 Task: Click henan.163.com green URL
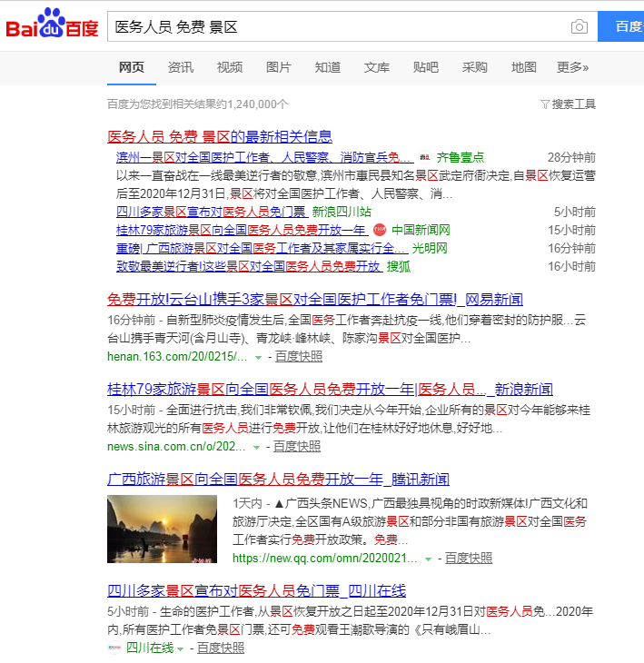[177, 357]
